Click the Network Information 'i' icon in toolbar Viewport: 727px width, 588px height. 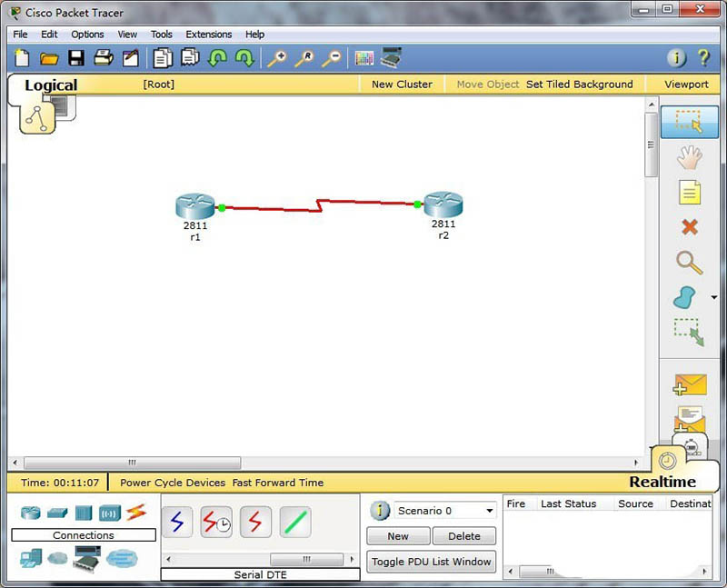[x=676, y=58]
